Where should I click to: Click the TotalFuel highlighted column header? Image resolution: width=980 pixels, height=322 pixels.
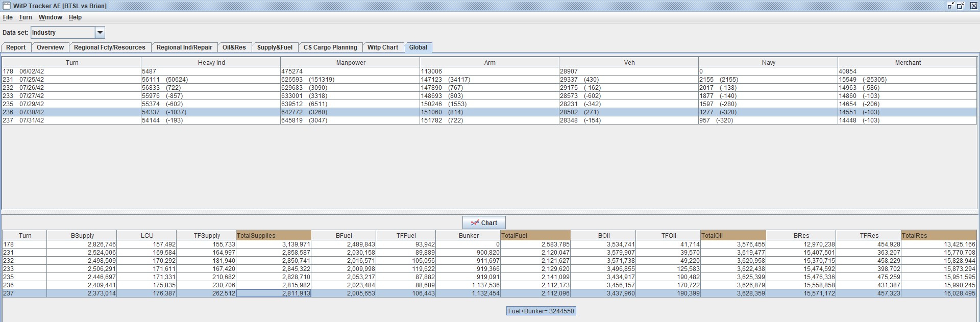click(535, 236)
